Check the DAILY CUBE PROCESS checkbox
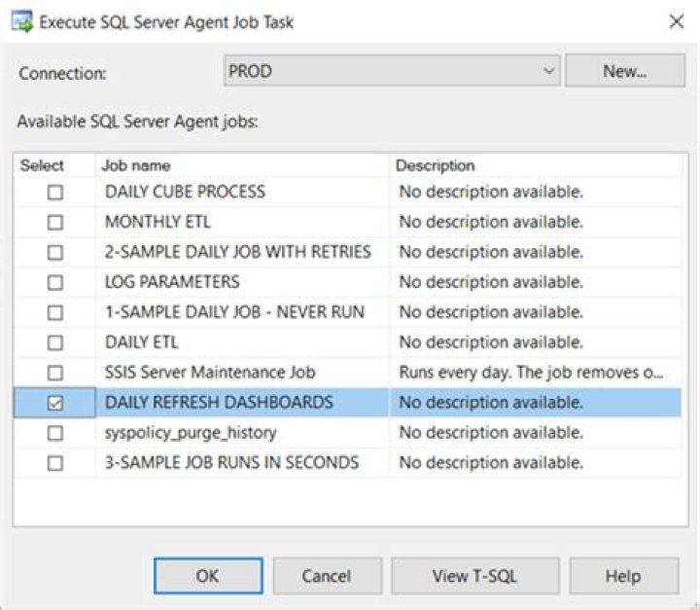Viewport: 700px width, 610px height. click(x=55, y=193)
